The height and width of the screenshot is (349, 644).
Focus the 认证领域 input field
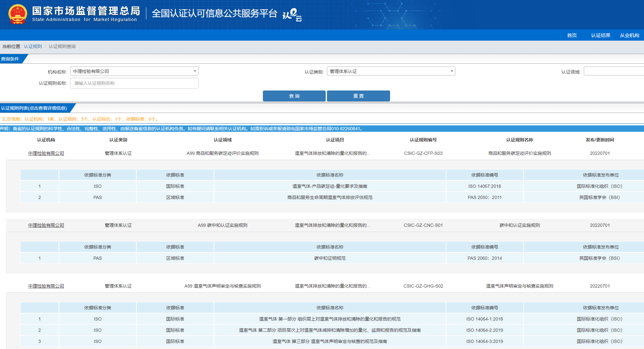[x=614, y=71]
